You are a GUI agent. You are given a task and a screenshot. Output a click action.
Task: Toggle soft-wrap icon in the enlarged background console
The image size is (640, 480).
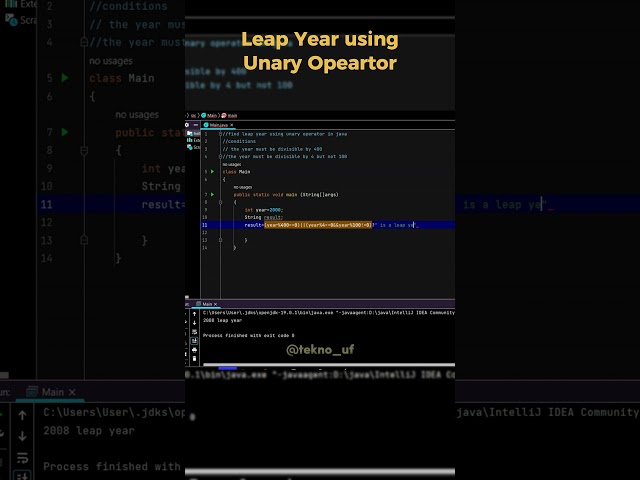pos(22,458)
